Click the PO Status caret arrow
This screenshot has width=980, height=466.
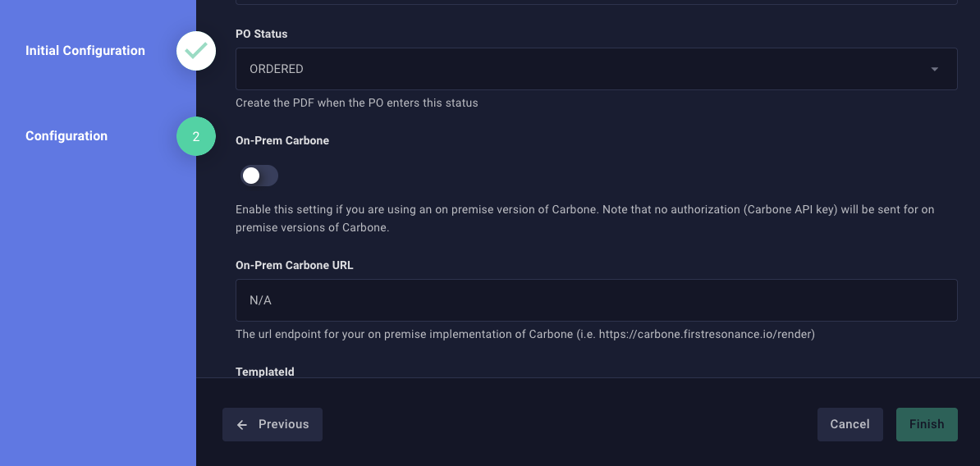click(934, 70)
